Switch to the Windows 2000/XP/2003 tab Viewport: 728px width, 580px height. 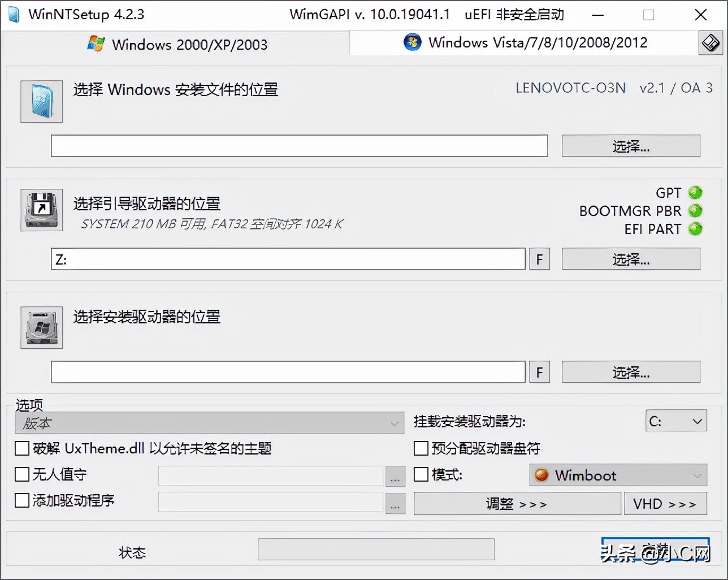coord(176,44)
